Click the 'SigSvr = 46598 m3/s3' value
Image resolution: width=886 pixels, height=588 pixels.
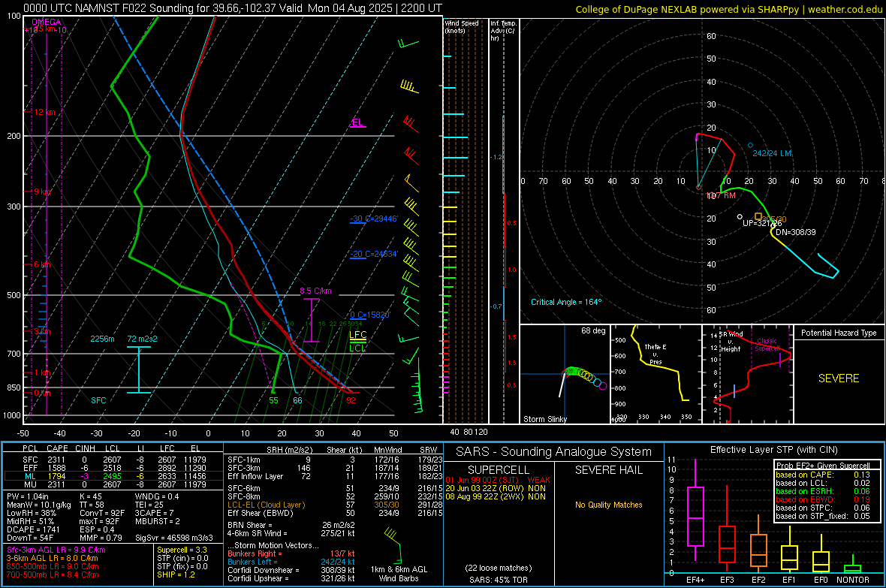click(x=174, y=538)
